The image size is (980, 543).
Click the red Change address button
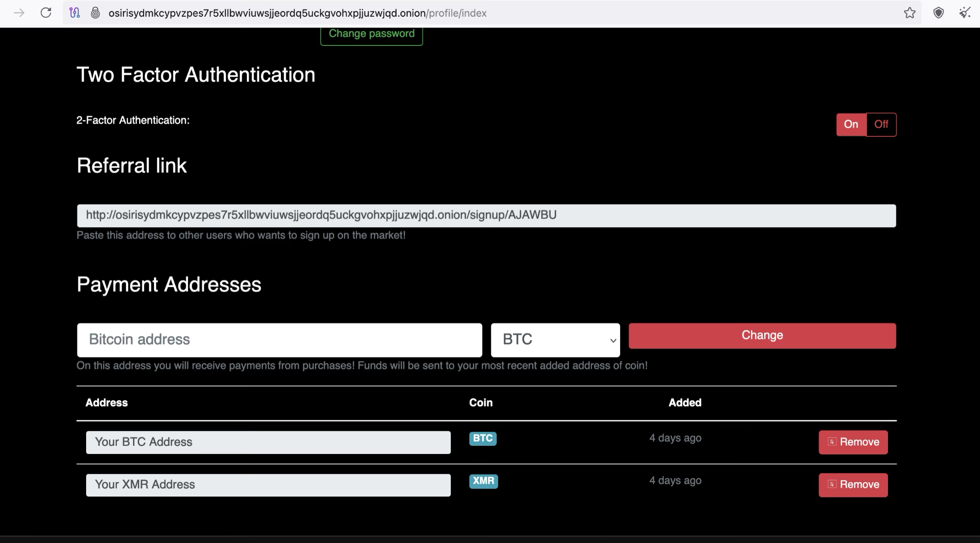tap(762, 336)
